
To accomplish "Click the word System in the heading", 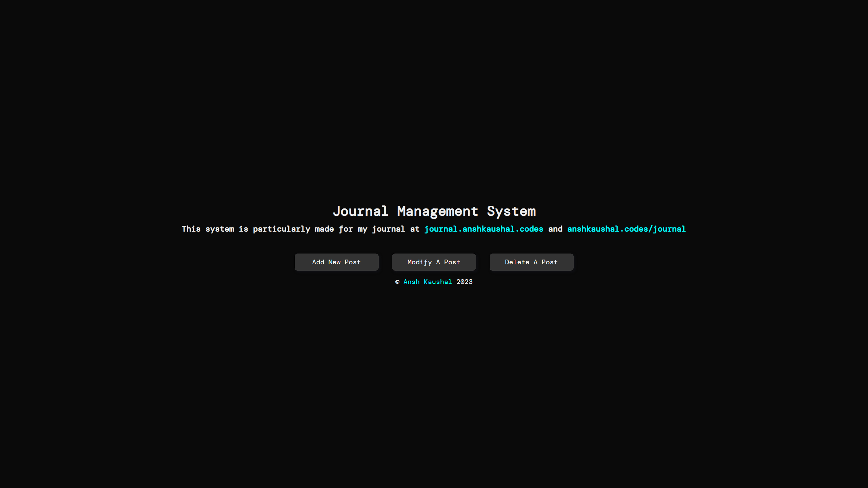I will pos(511,211).
